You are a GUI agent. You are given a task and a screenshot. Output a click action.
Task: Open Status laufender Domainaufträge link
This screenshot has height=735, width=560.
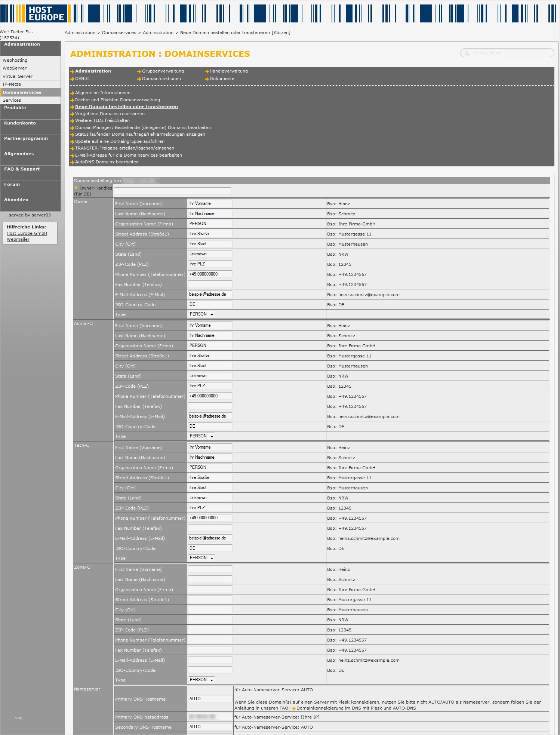pos(140,134)
